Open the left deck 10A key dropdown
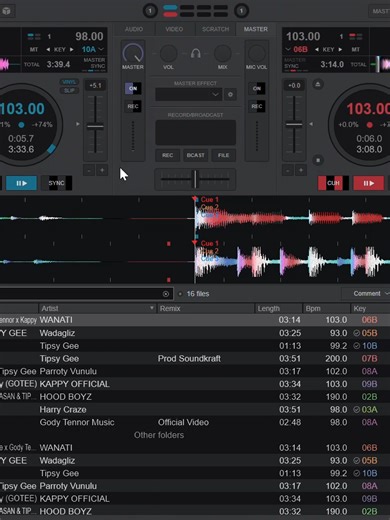This screenshot has width=390, height=520. 92,49
